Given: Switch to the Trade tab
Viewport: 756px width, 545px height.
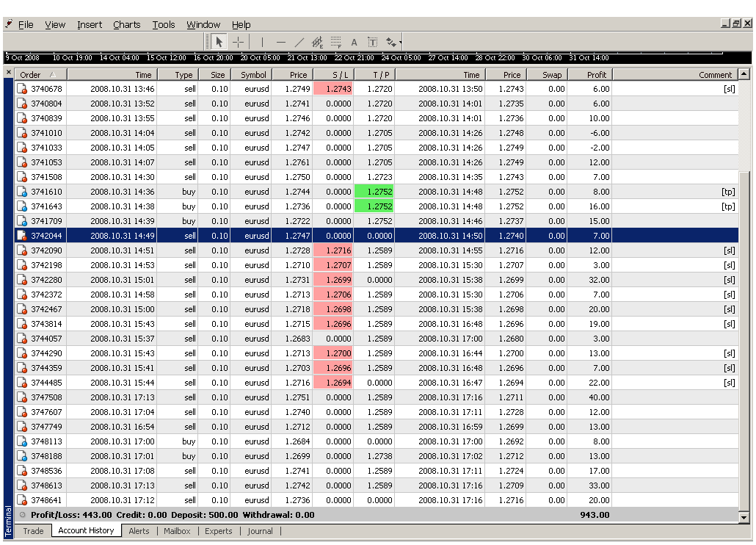Looking at the screenshot, I should [x=33, y=531].
